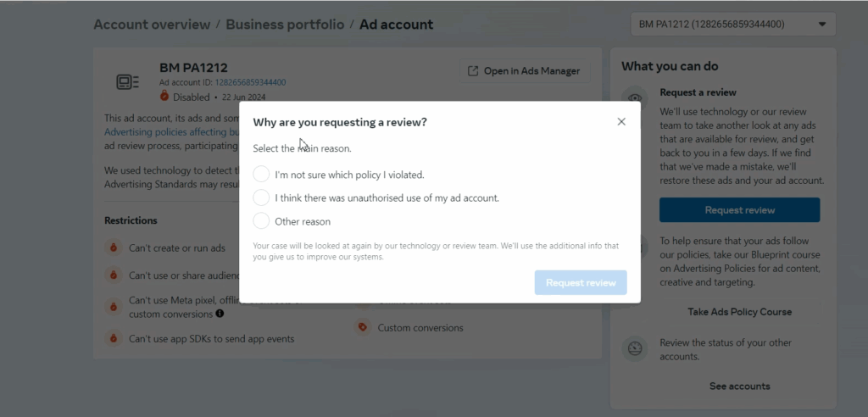
Task: Go to Account overview breadcrumb
Action: pyautogui.click(x=153, y=25)
